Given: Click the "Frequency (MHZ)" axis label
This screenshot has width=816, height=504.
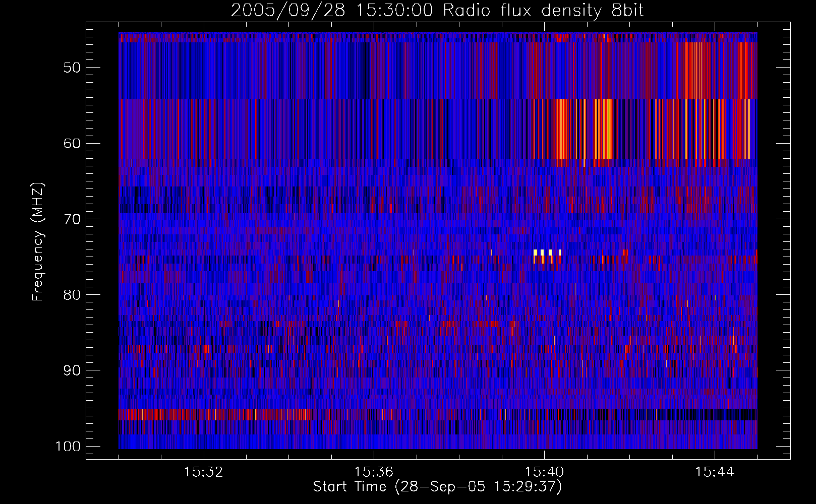Looking at the screenshot, I should click(38, 242).
